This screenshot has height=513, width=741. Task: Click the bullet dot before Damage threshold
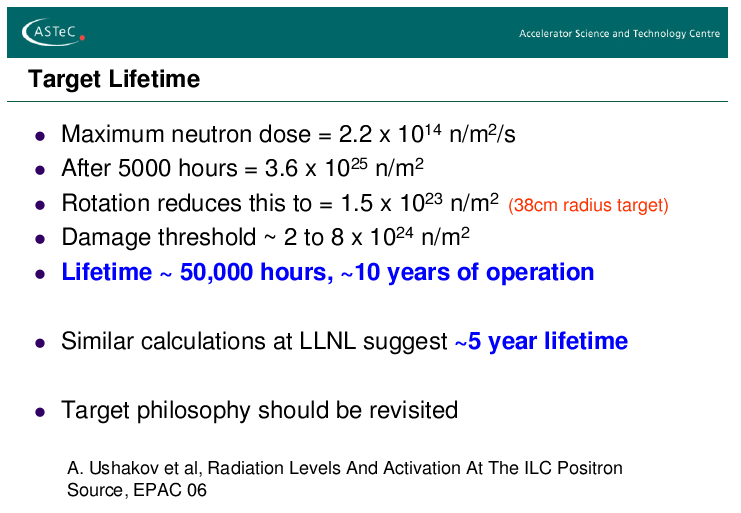click(40, 239)
